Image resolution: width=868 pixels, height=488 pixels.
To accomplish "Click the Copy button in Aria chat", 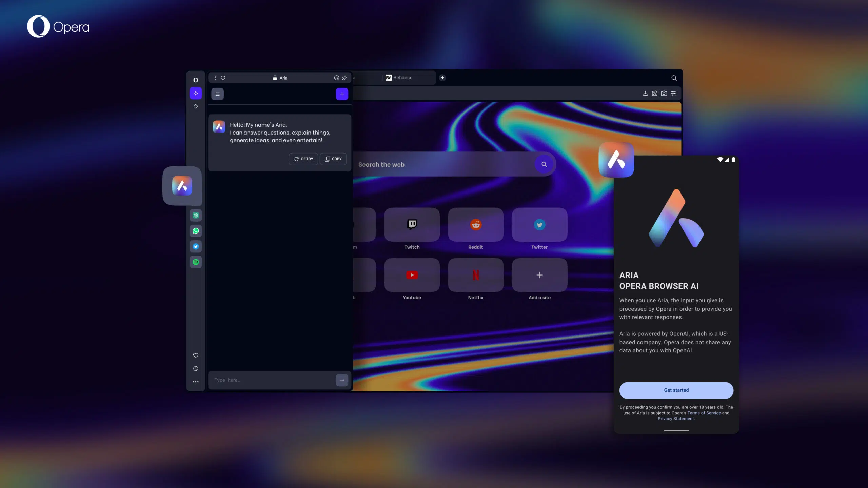I will [x=333, y=159].
